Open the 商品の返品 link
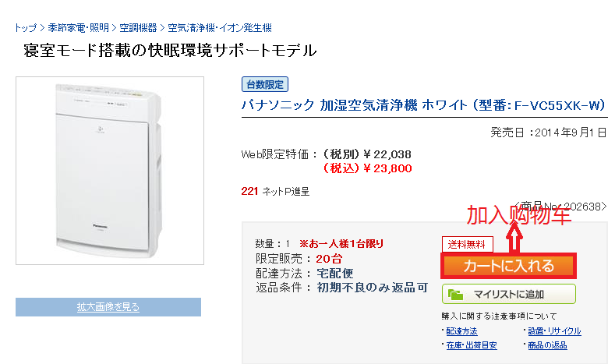The width and height of the screenshot is (615, 364). click(x=549, y=345)
